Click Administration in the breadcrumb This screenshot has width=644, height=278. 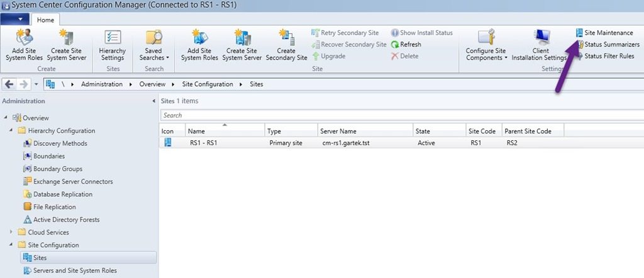pyautogui.click(x=101, y=84)
